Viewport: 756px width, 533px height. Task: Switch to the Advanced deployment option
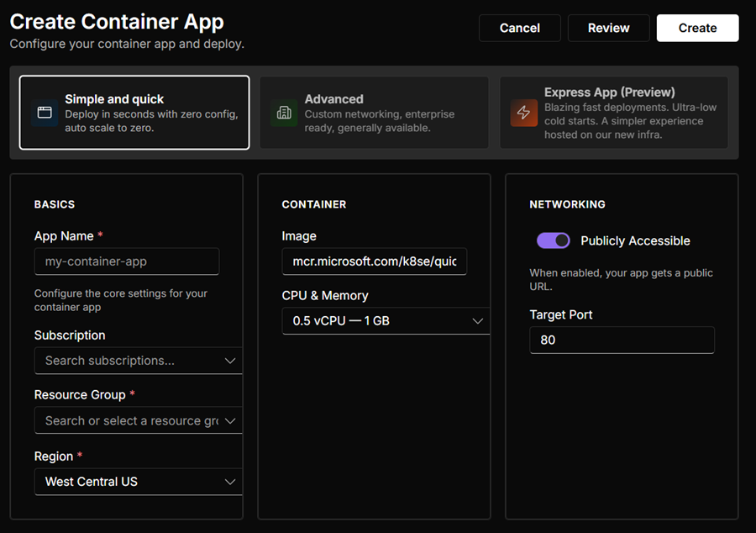374,113
